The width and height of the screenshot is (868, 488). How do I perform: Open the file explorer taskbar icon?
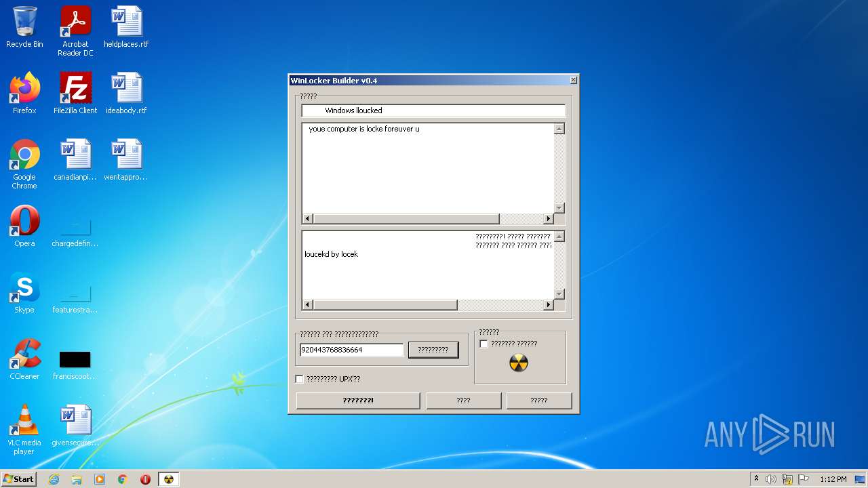pos(77,479)
